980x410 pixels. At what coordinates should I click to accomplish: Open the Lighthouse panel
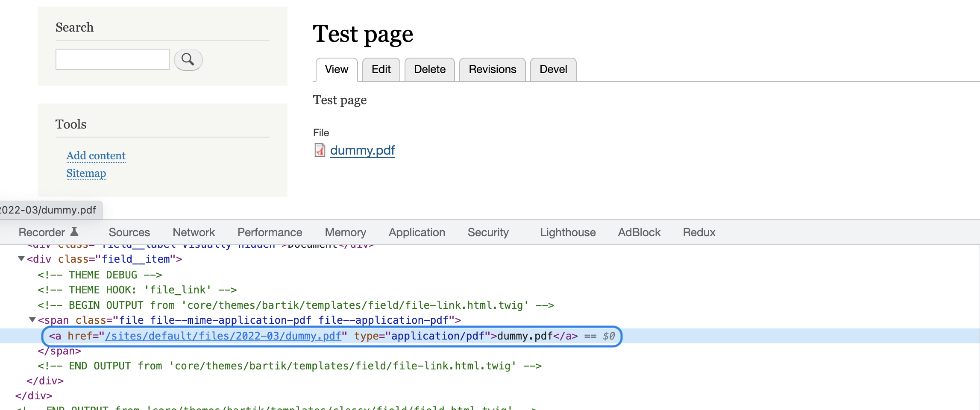click(568, 232)
